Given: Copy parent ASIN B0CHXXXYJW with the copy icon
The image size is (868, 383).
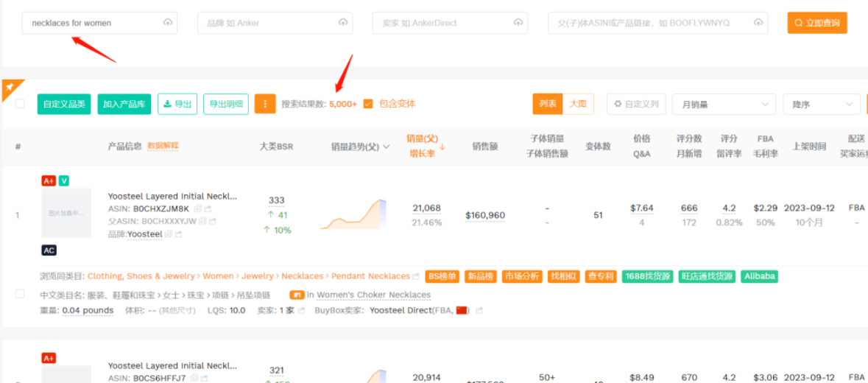Looking at the screenshot, I should 202,222.
